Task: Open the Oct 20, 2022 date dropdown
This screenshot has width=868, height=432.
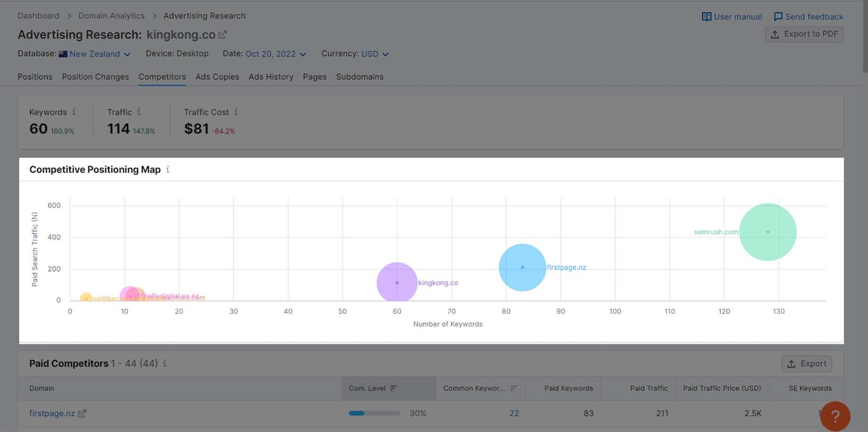Action: pos(276,54)
